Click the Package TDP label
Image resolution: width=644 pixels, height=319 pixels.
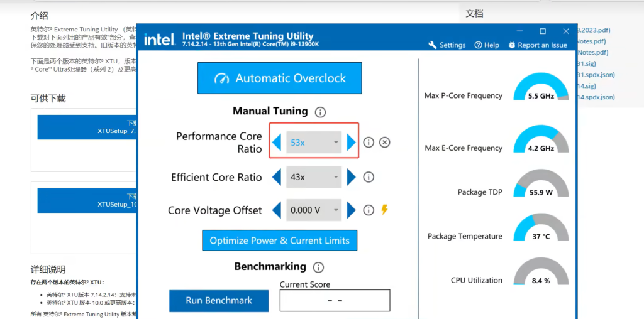click(480, 192)
